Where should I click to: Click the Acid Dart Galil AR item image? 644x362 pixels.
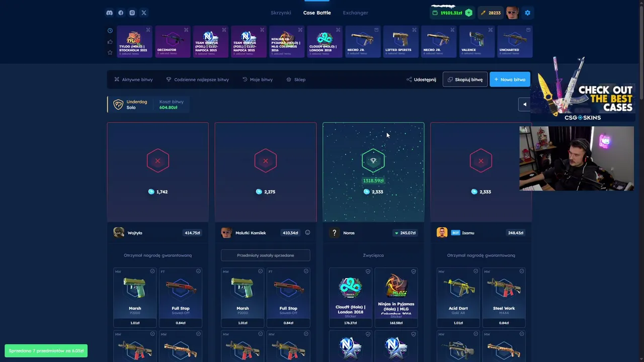458,289
